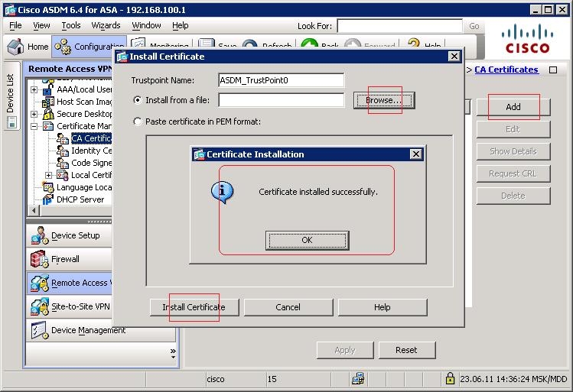Click the CA Certificates tree icon

point(63,138)
